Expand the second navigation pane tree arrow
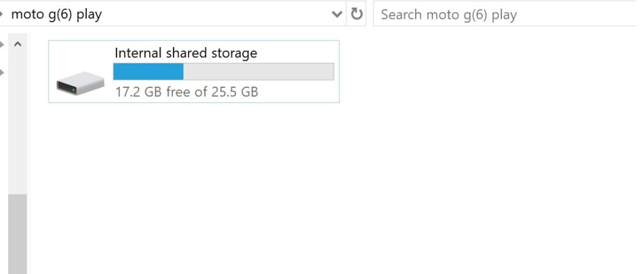Image resolution: width=644 pixels, height=274 pixels. tap(2, 73)
